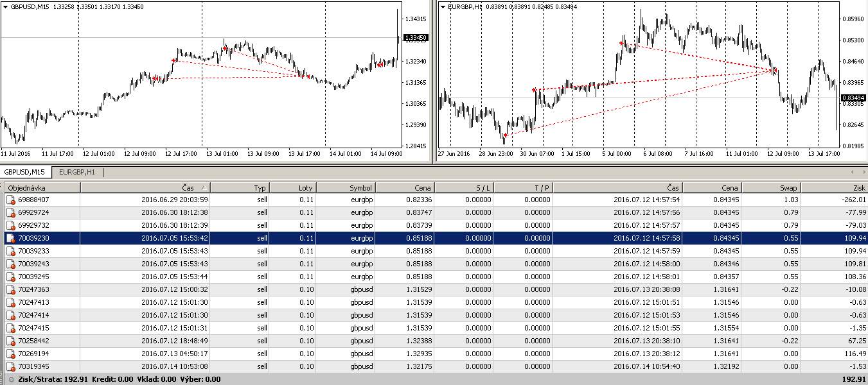This screenshot has height=385, width=868.
Task: Click the close price 0.84346
Action: [727, 264]
